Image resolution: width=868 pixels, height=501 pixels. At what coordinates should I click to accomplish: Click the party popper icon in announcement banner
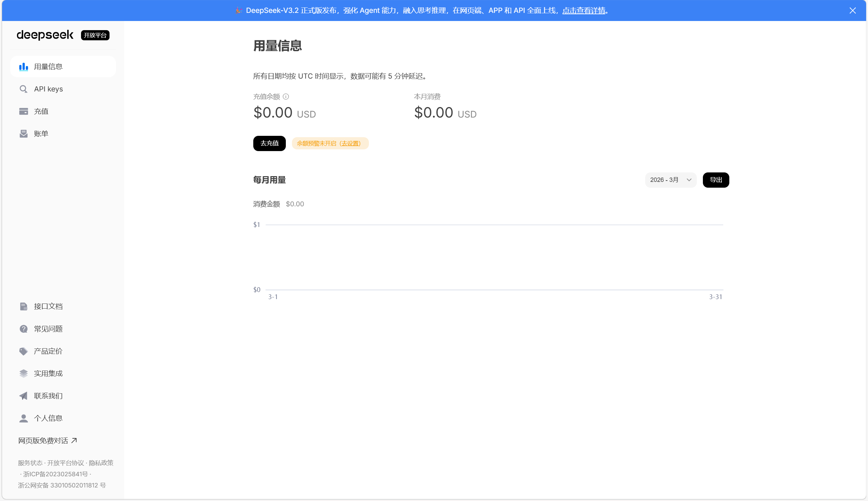coord(239,11)
